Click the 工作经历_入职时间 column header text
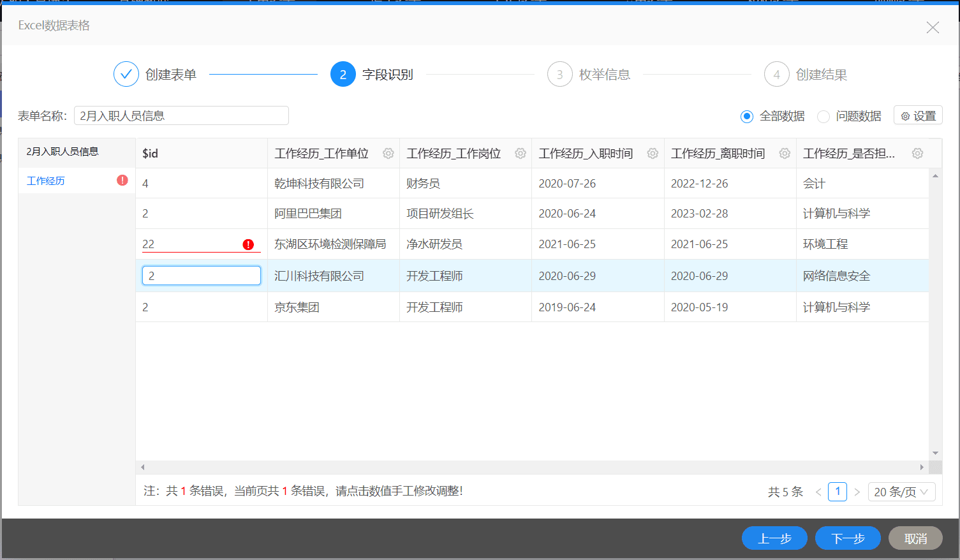The width and height of the screenshot is (960, 560). (x=586, y=154)
